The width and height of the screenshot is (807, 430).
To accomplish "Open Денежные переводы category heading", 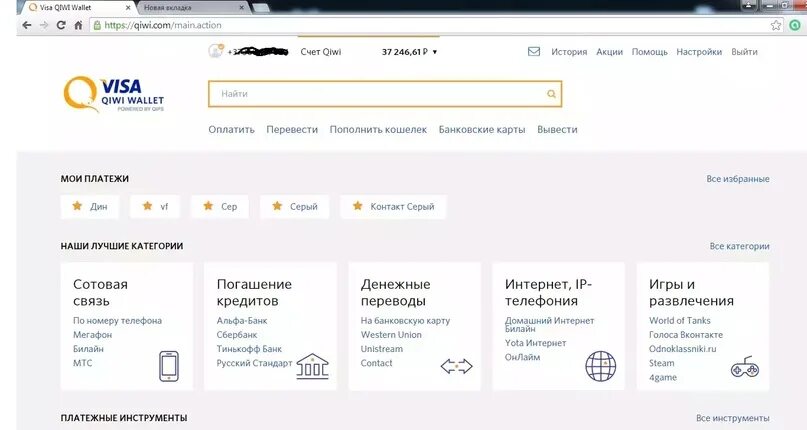I will [x=395, y=292].
